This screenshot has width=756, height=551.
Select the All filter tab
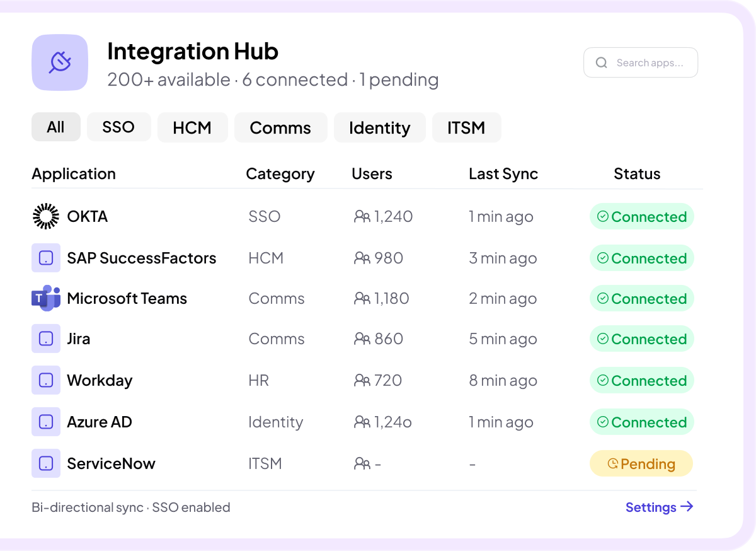click(x=56, y=127)
